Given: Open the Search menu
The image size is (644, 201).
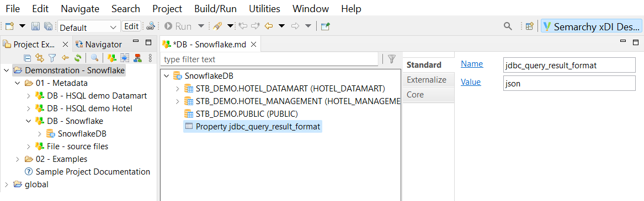Looking at the screenshot, I should click(x=126, y=9).
